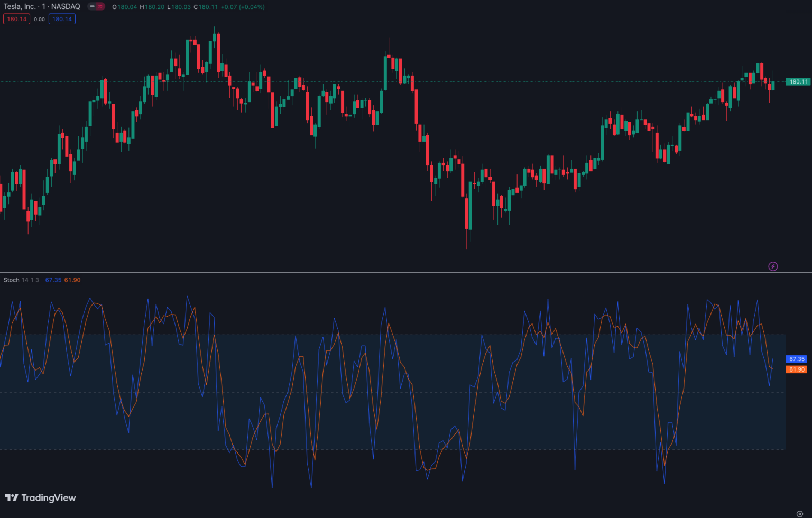Click the red dash pill icon beside NASDAQ
The image size is (812, 518).
click(x=91, y=7)
